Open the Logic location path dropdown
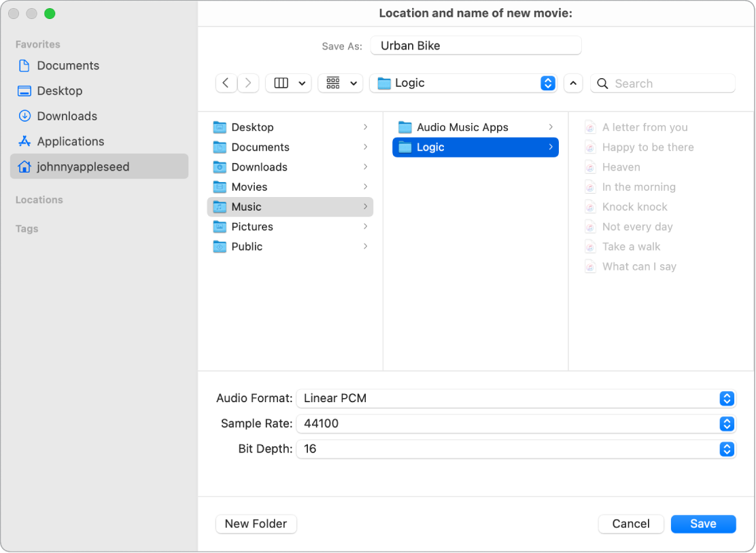 (x=547, y=82)
